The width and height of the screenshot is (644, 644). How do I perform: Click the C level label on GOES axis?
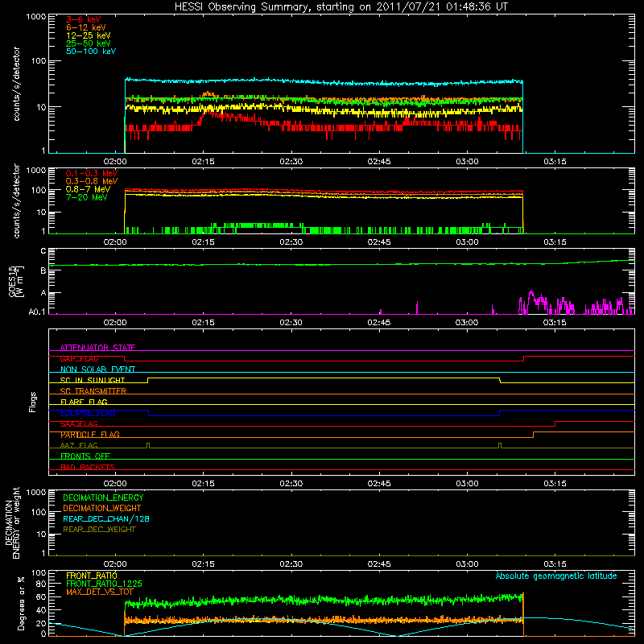coord(43,251)
